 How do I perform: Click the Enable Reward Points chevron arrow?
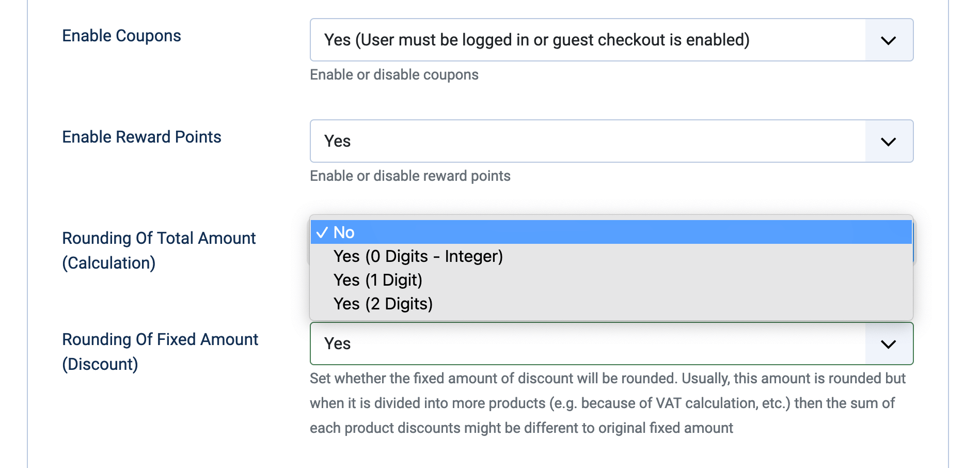pos(888,142)
